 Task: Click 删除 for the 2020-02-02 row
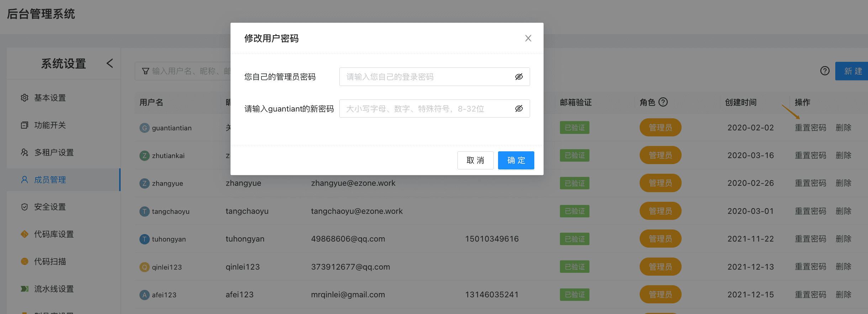pos(843,128)
